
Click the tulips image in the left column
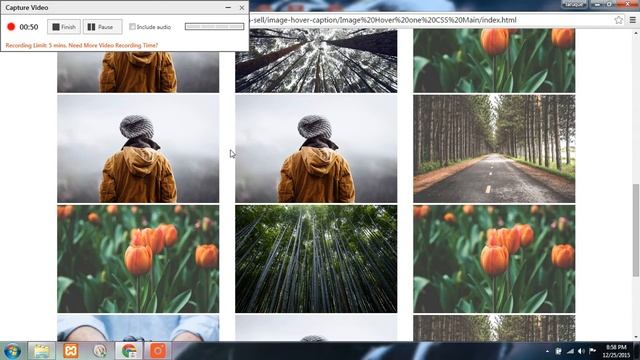point(138,259)
